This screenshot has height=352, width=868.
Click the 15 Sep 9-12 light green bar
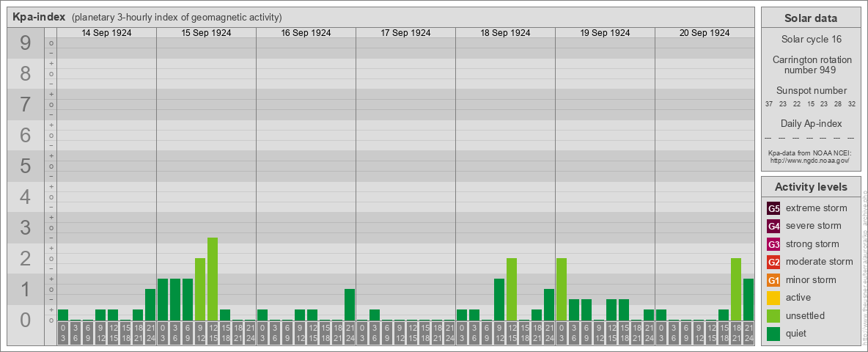click(200, 290)
